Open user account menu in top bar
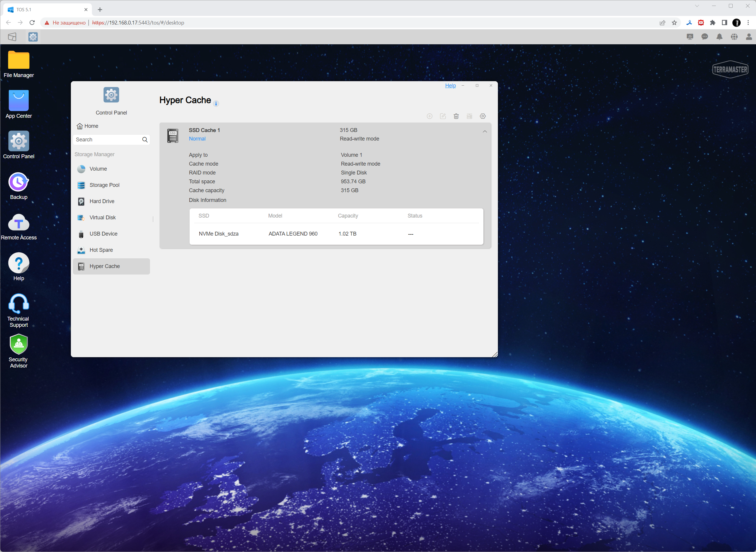 [749, 37]
